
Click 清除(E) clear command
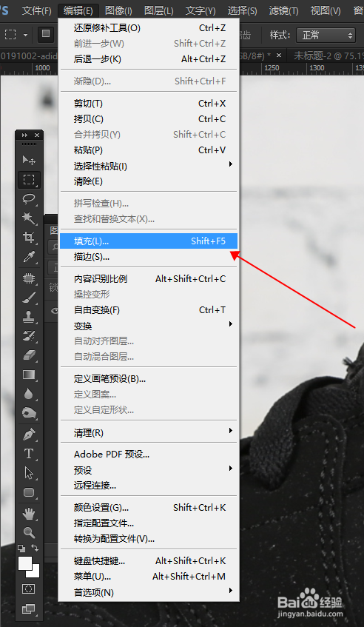pyautogui.click(x=149, y=181)
